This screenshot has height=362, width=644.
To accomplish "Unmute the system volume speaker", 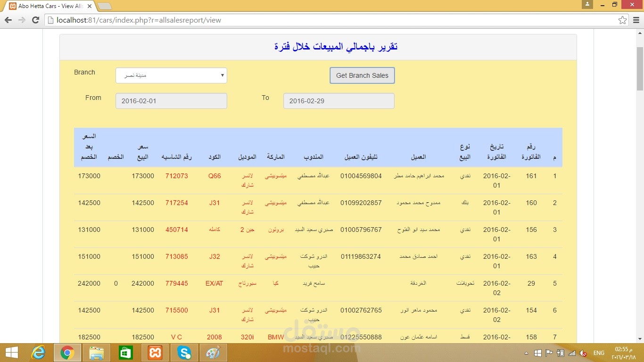I will click(583, 353).
